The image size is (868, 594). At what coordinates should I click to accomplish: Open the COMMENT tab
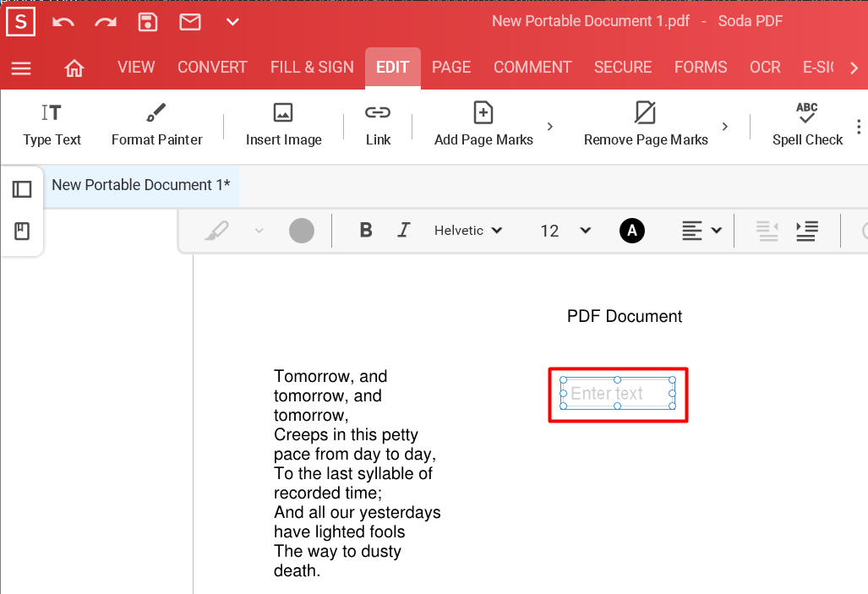coord(532,67)
